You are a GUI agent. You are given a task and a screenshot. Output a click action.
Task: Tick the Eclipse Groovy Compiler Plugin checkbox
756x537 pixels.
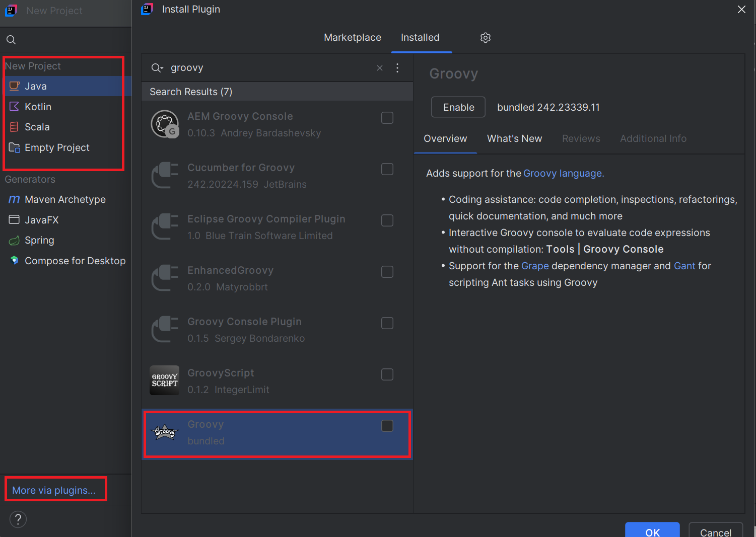coord(387,220)
